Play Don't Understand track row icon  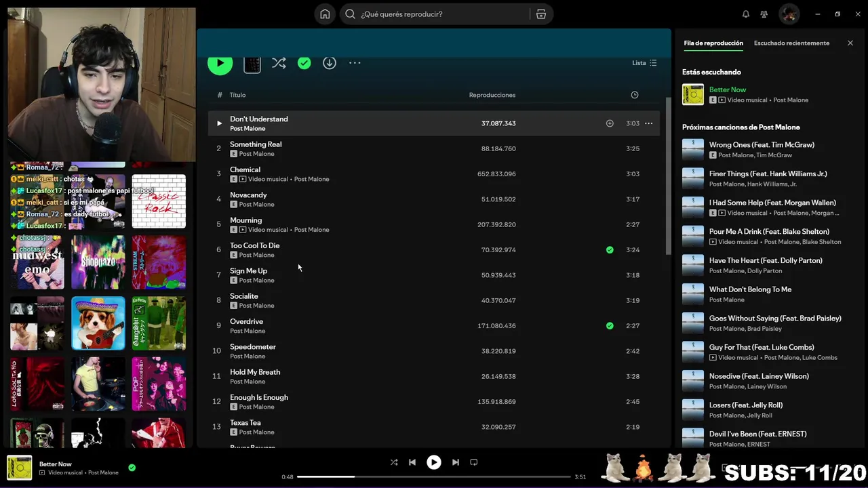[x=218, y=123]
